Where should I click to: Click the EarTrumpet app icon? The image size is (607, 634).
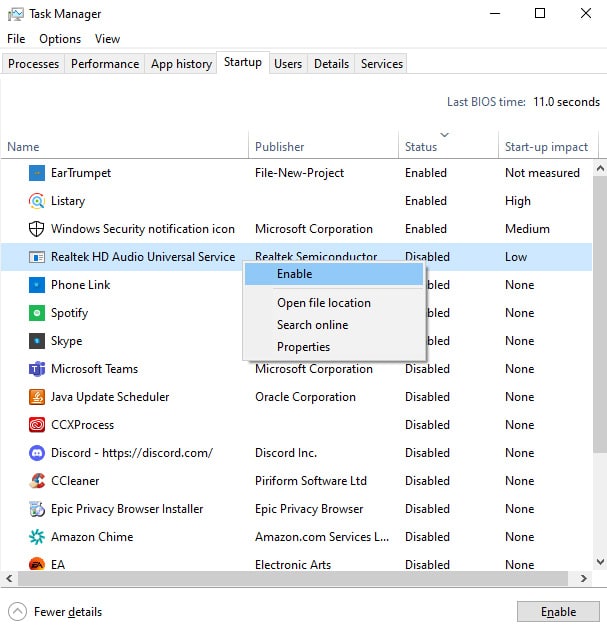tap(37, 173)
